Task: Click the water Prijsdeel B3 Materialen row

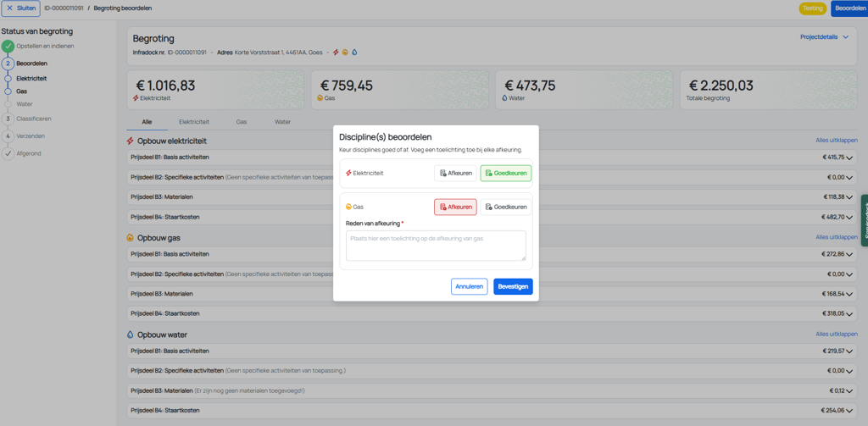Action: click(492, 390)
